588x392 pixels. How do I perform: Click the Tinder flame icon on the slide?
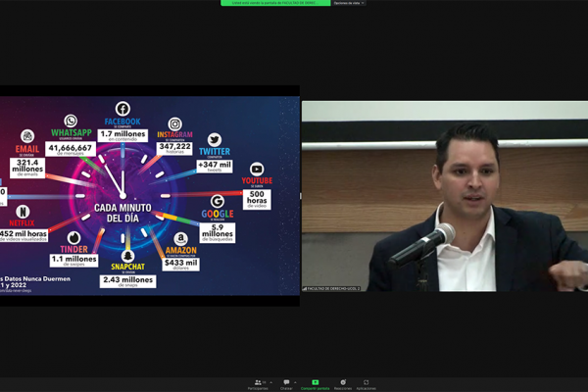click(73, 238)
